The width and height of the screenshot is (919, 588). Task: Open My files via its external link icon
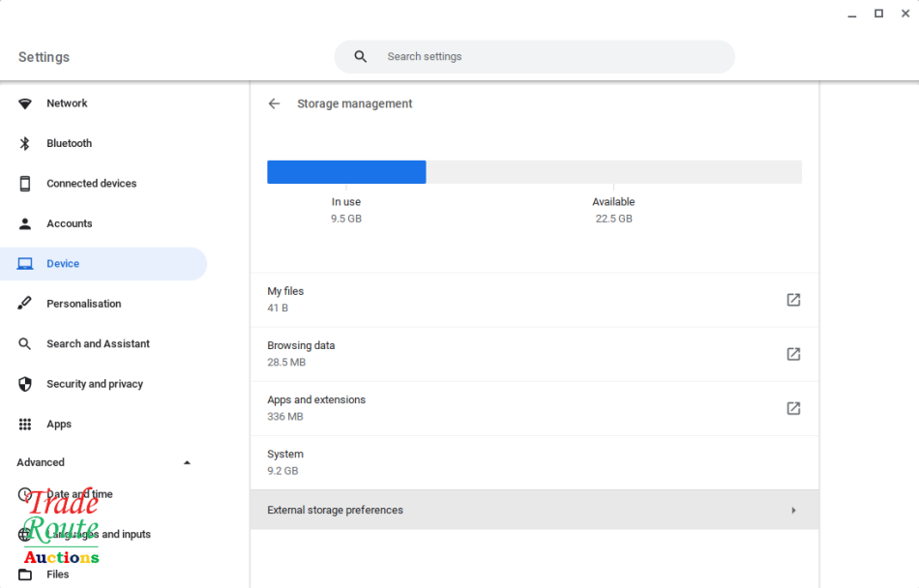793,300
